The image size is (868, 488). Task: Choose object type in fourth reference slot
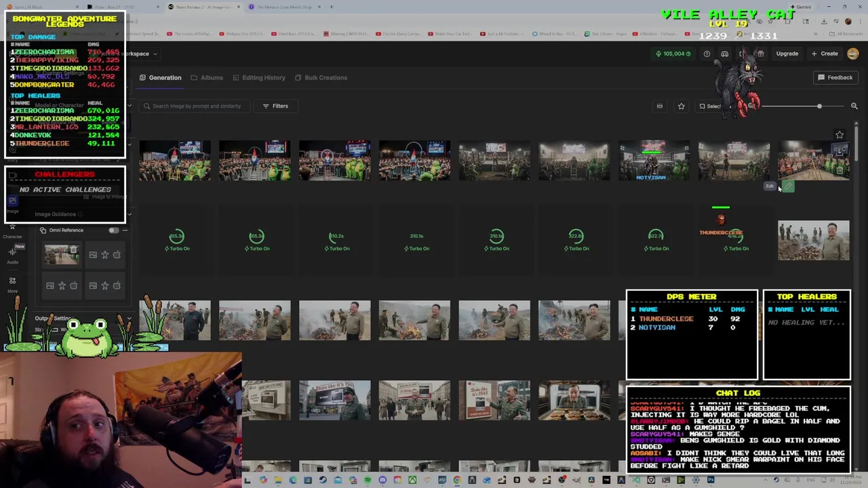click(x=117, y=286)
